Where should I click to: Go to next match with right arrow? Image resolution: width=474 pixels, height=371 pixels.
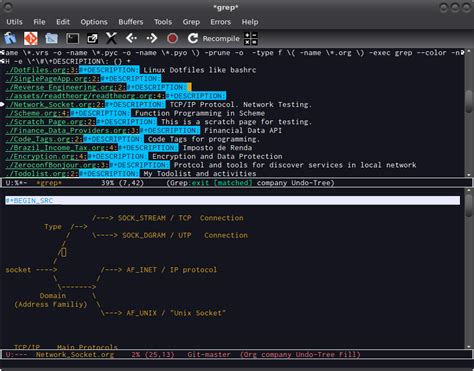tap(152, 38)
